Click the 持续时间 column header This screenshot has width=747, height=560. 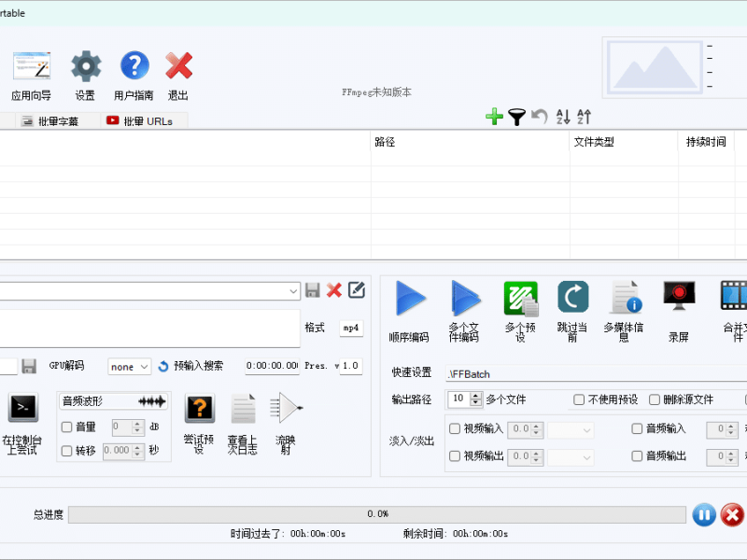[x=707, y=142]
